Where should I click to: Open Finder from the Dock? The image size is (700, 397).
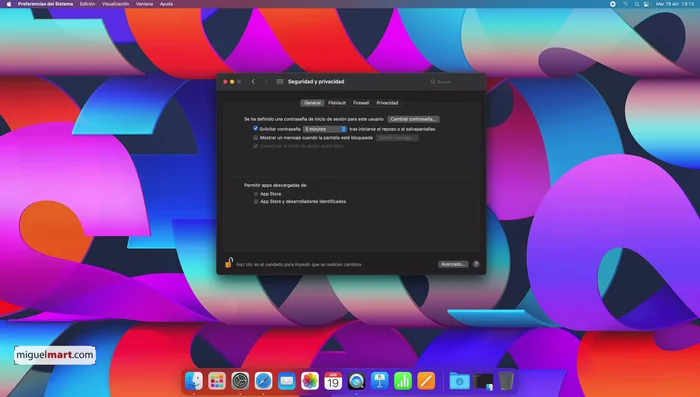[x=194, y=381]
